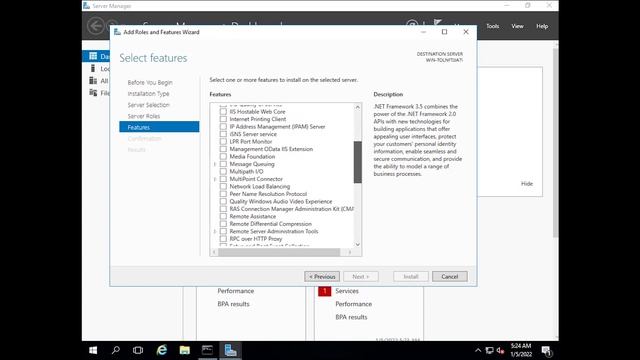Click the Add Roles and Features Wizard title icon

(117, 32)
